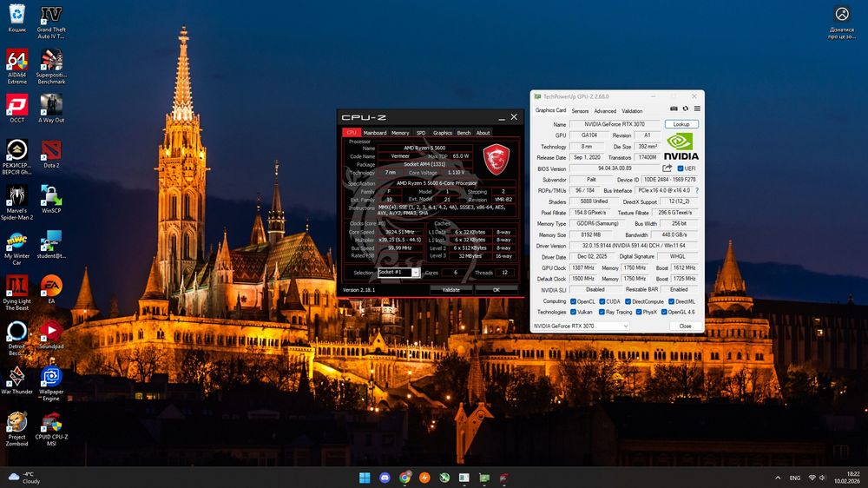Open Discord from the taskbar
The width and height of the screenshot is (868, 488).
385,478
